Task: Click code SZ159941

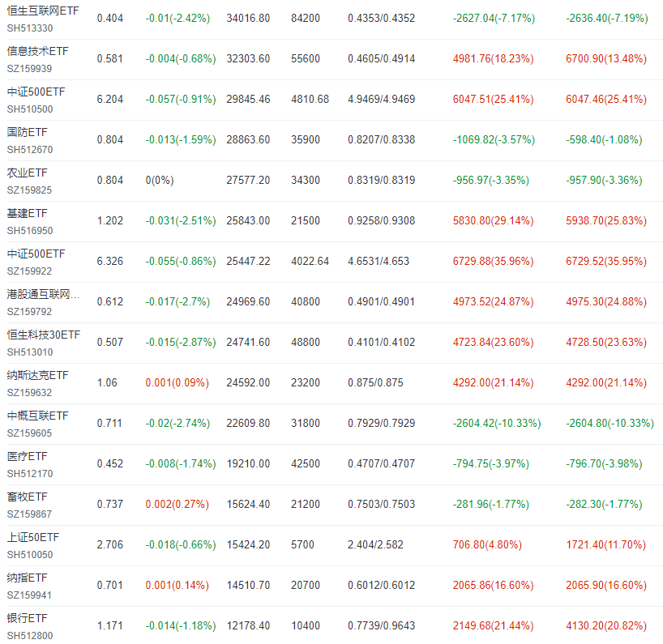Action: coord(30,596)
